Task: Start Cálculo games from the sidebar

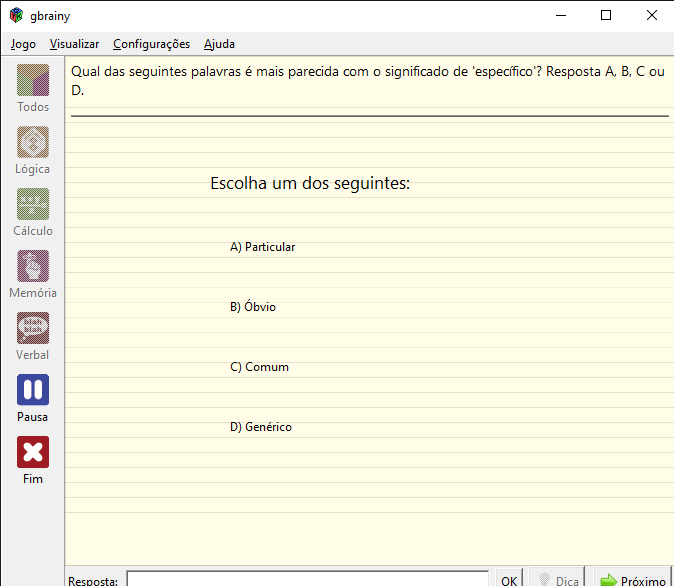Action: coord(33,204)
